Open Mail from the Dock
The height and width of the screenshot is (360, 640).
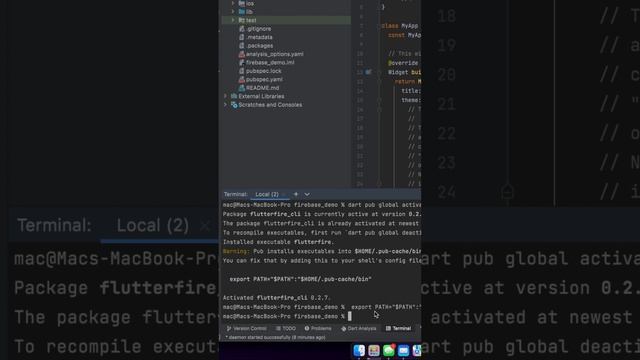[x=403, y=350]
